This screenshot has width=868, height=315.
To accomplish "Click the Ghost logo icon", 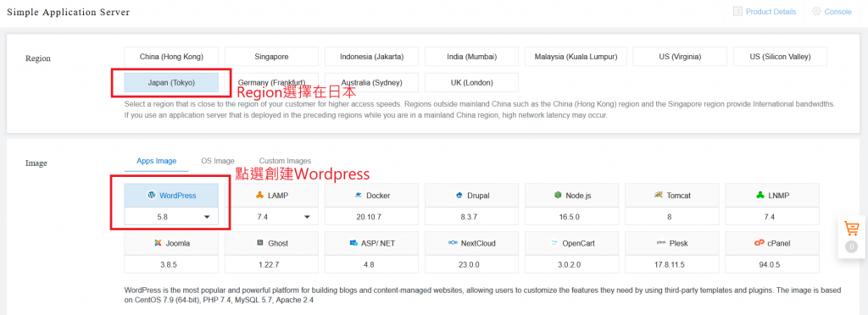I will pos(260,243).
